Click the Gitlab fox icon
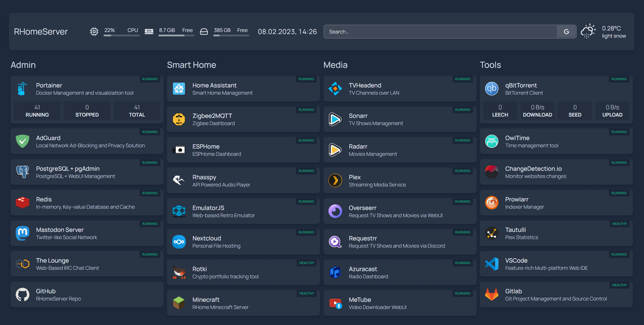The width and height of the screenshot is (644, 325). coord(492,295)
